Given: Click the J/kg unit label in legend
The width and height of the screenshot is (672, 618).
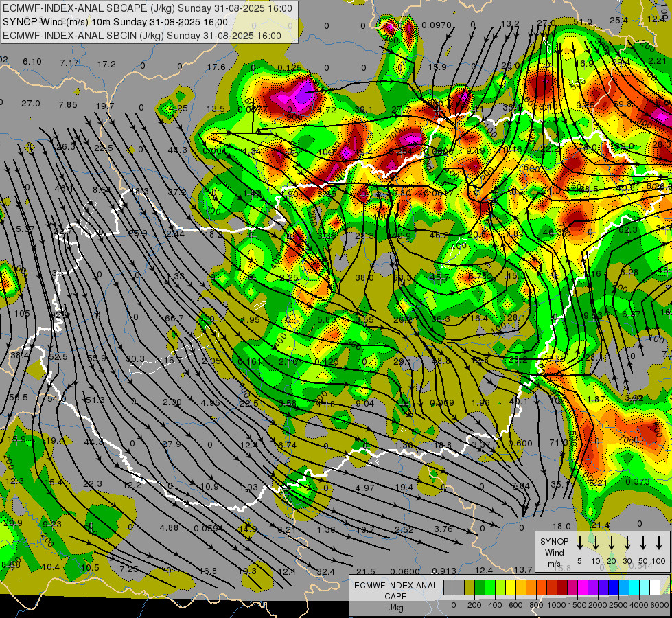Looking at the screenshot, I should (395, 608).
